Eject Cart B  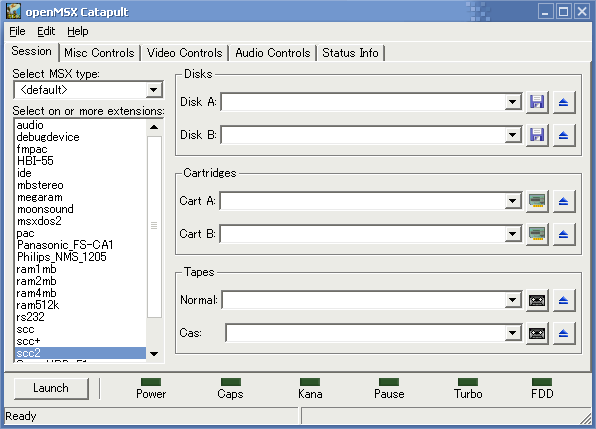(x=564, y=234)
